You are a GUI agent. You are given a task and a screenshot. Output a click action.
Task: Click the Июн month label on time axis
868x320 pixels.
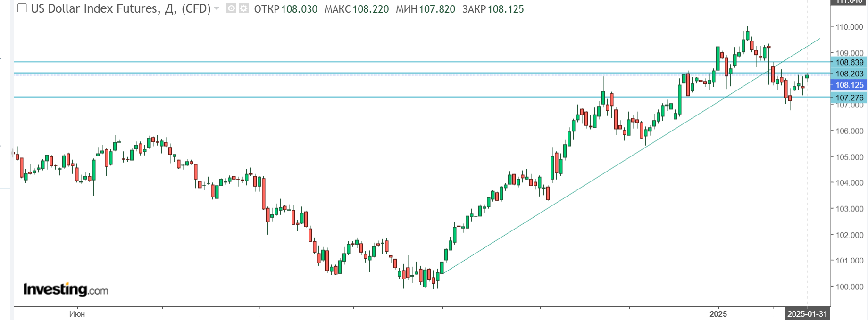pyautogui.click(x=77, y=314)
